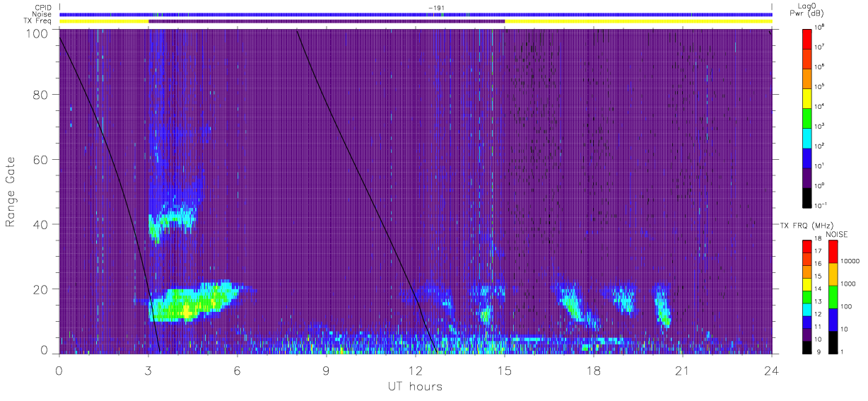
Task: Click the 21 tick on UT hours axis
Action: click(683, 370)
